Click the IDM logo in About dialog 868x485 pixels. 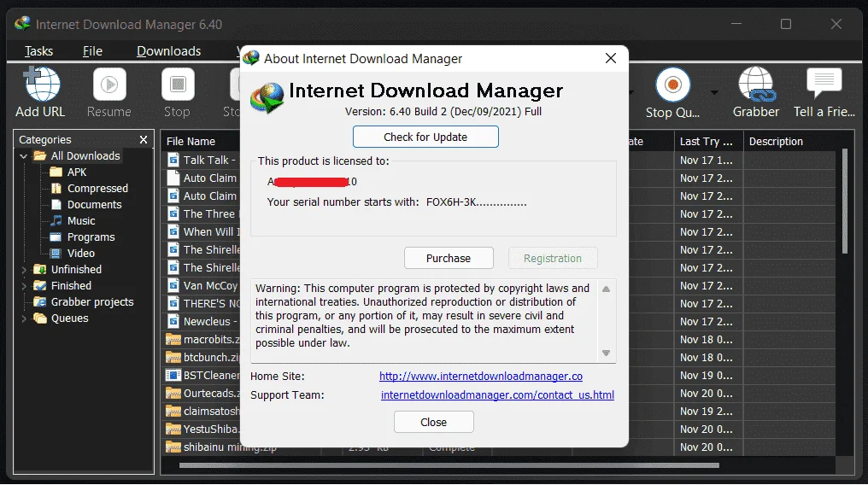(267, 97)
